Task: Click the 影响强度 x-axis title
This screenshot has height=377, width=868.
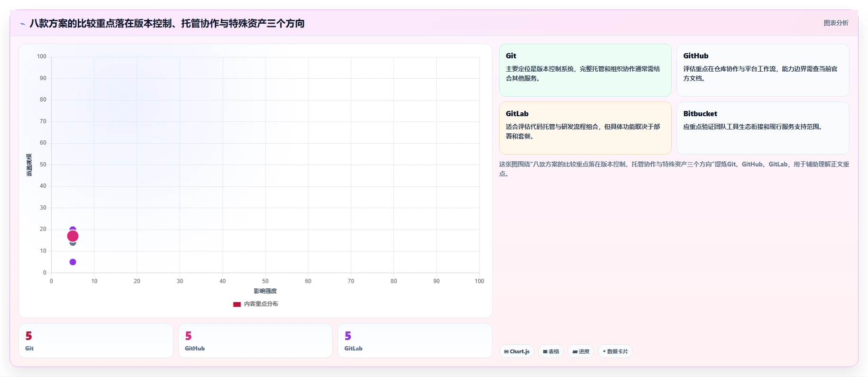Action: pos(265,291)
